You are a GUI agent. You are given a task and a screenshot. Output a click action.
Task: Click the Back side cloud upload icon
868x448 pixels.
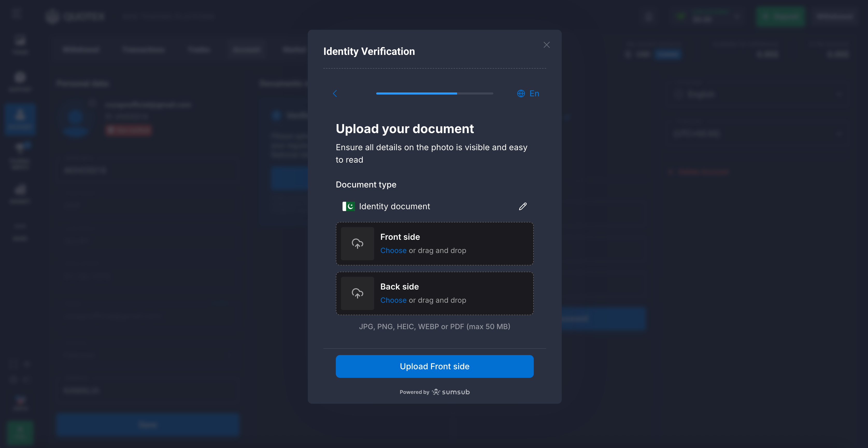point(357,293)
